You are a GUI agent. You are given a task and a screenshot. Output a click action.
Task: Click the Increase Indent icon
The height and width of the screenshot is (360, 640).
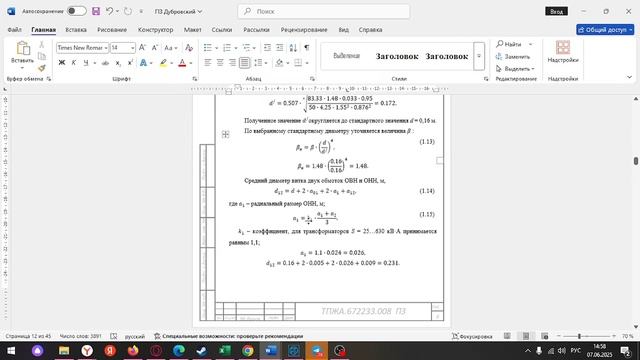coord(280,48)
